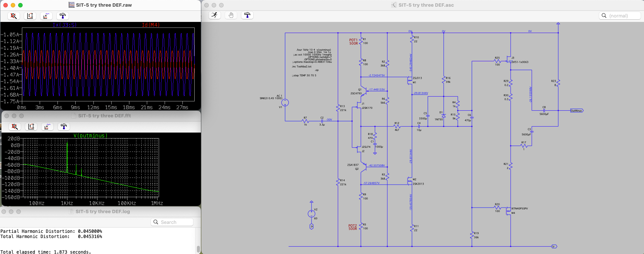644x254 pixels.
Task: Select MOSFET M2 2SK2013
Action: 411,181
